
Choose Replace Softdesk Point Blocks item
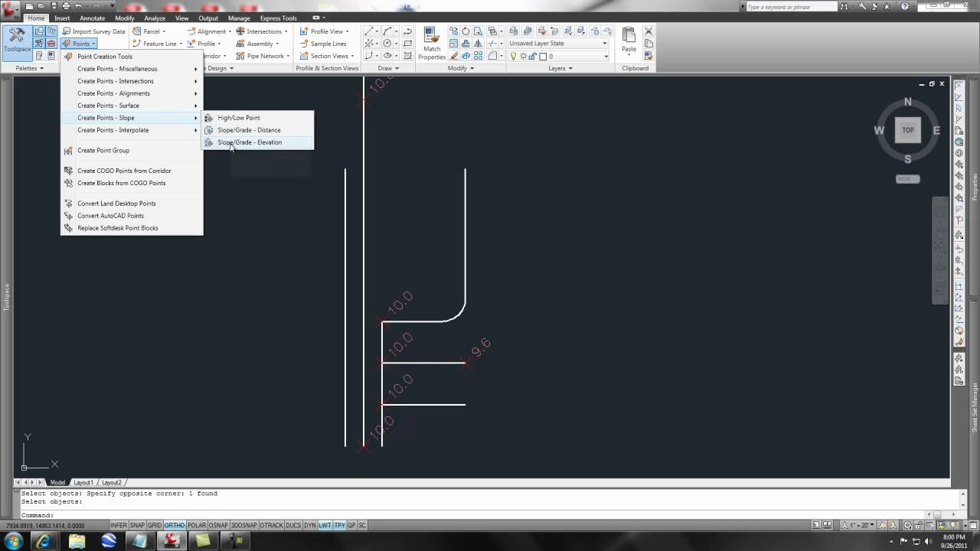[x=132, y=228]
